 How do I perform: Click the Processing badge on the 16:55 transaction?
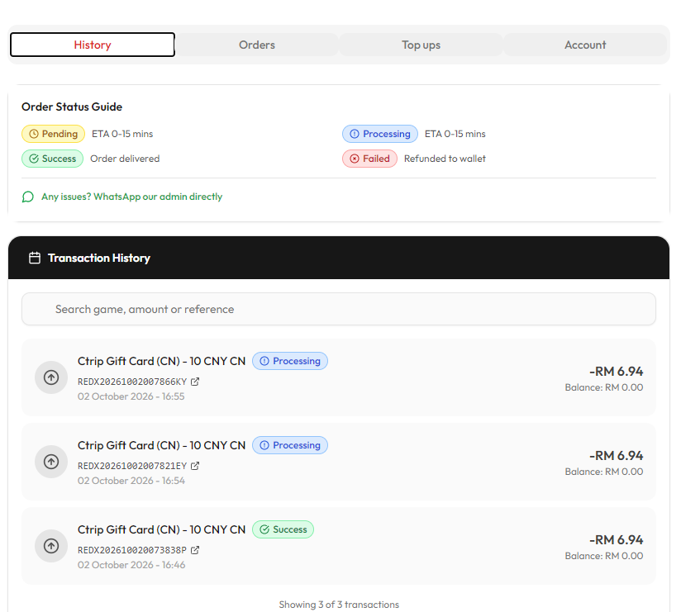290,361
